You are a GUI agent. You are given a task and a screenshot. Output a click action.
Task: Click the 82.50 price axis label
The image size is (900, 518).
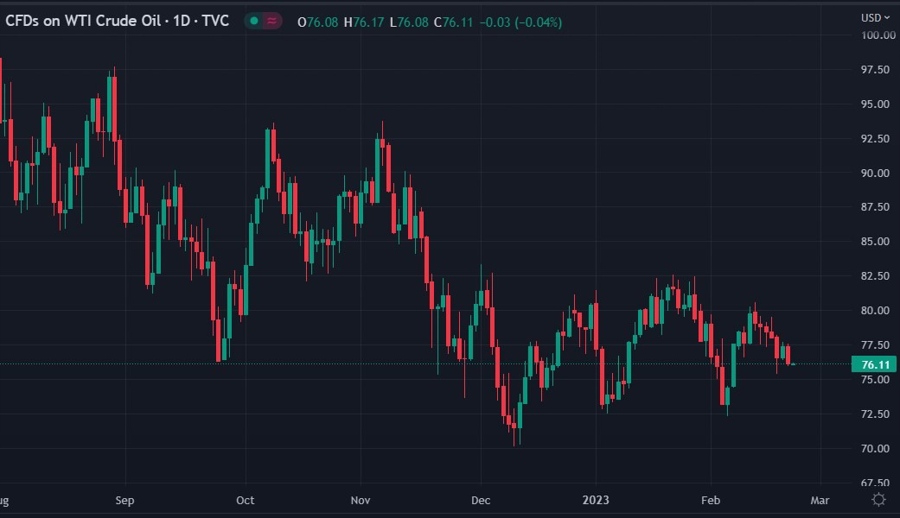(875, 276)
